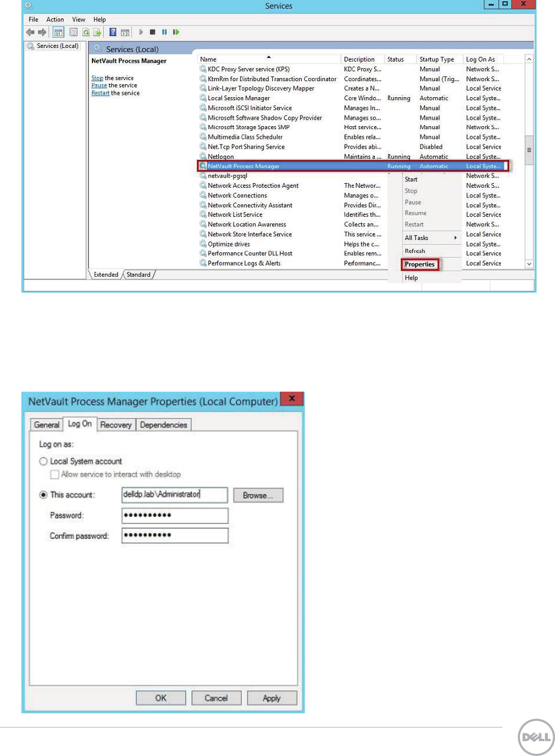Click scrollbar down arrow in services list

(x=529, y=264)
